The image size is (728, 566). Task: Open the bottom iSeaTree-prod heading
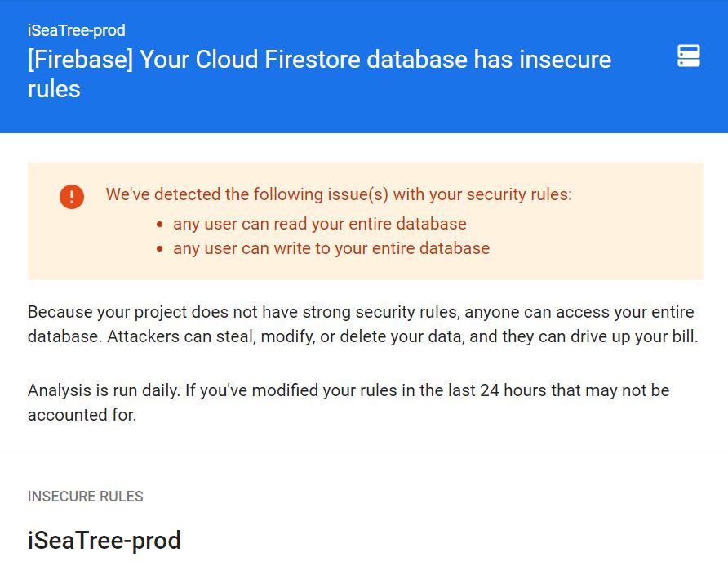pos(104,541)
